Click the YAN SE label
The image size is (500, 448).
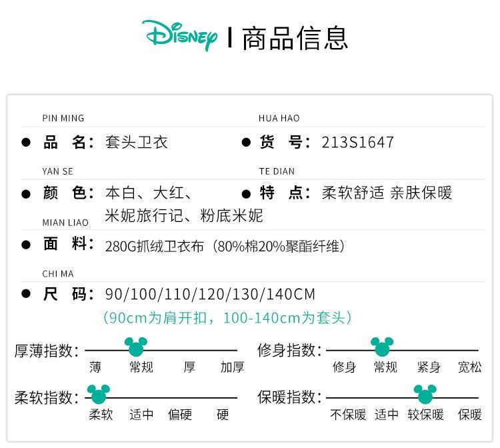[58, 171]
